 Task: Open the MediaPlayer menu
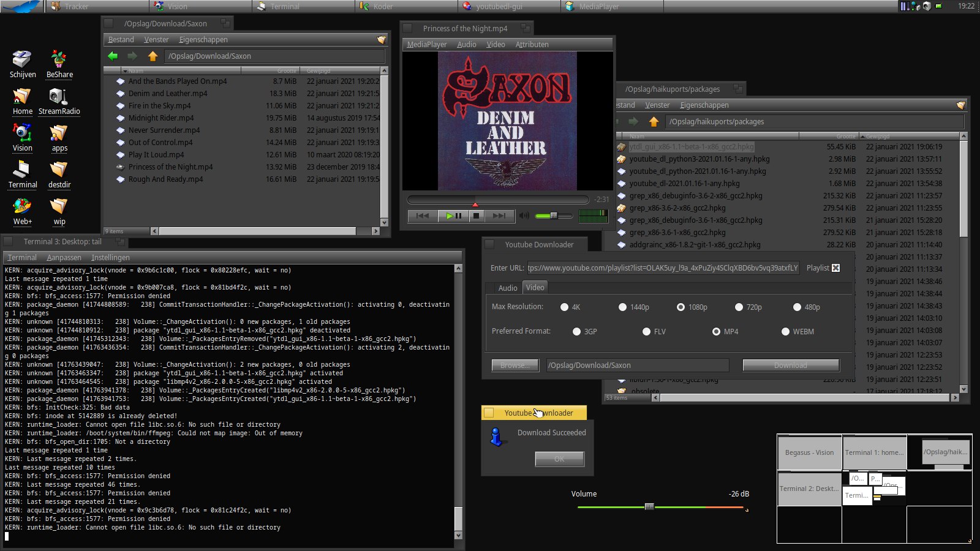pos(427,44)
